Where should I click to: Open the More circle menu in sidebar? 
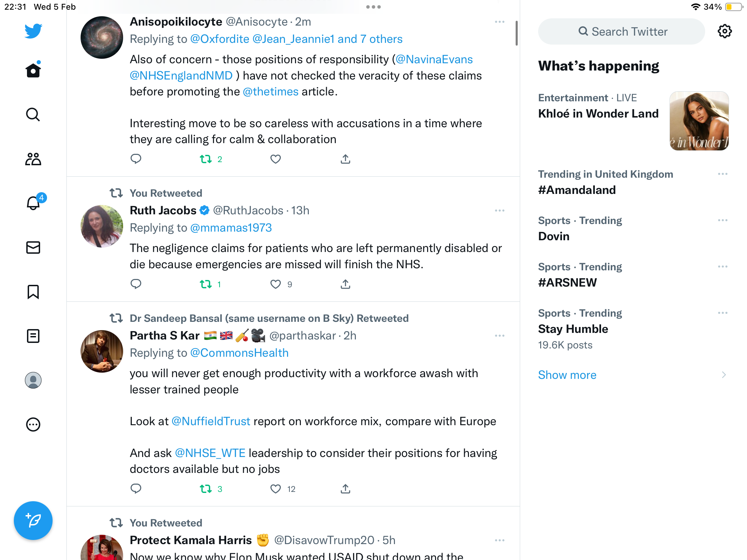coord(33,424)
